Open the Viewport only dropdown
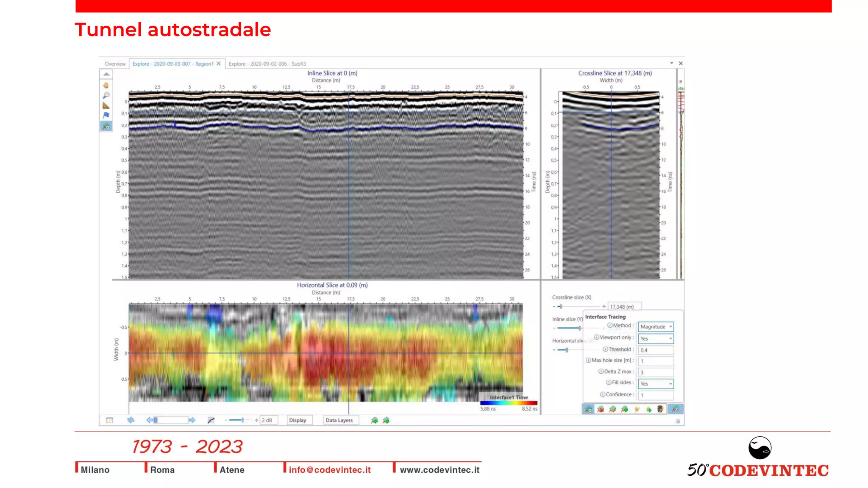868x488 pixels. pos(656,338)
